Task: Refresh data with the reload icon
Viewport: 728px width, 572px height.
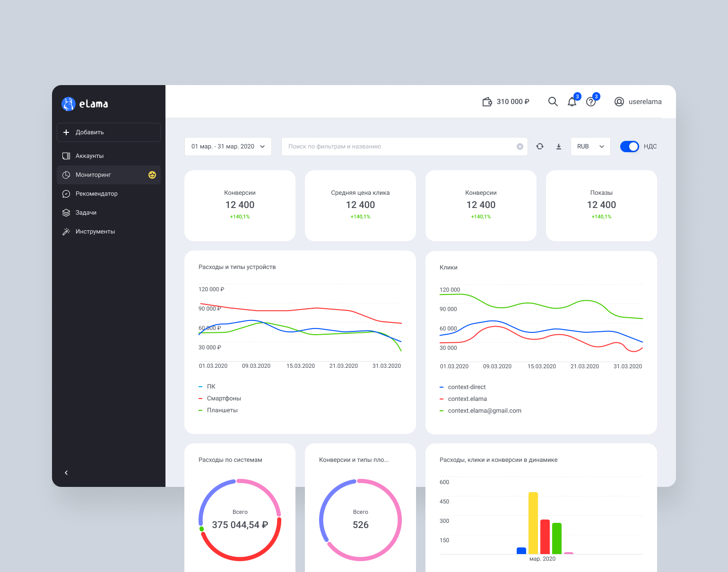Action: pos(540,147)
